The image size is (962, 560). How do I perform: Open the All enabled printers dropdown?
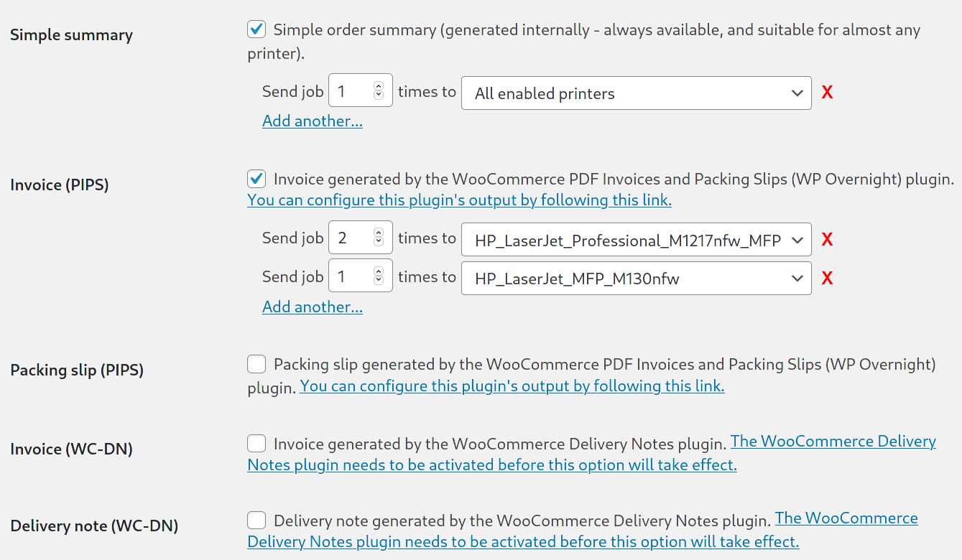pyautogui.click(x=636, y=93)
